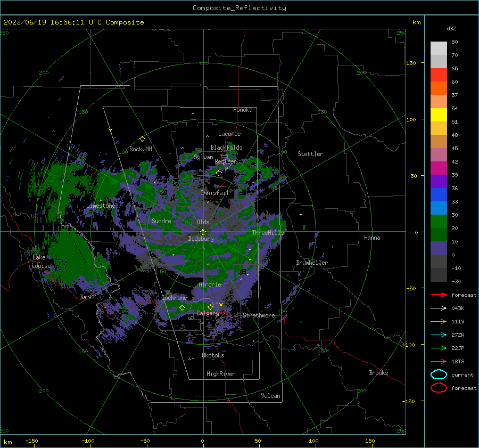Click the cyan 'current' ellipse icon

tap(439, 374)
